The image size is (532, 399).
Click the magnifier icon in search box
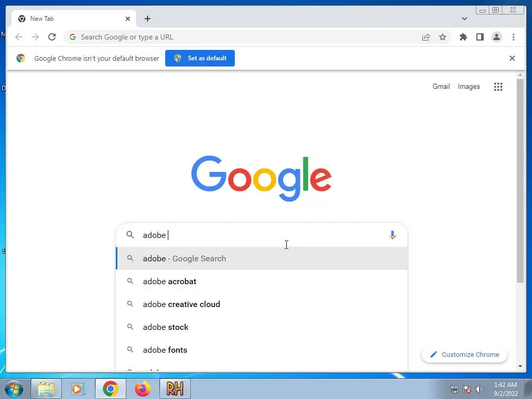point(130,235)
